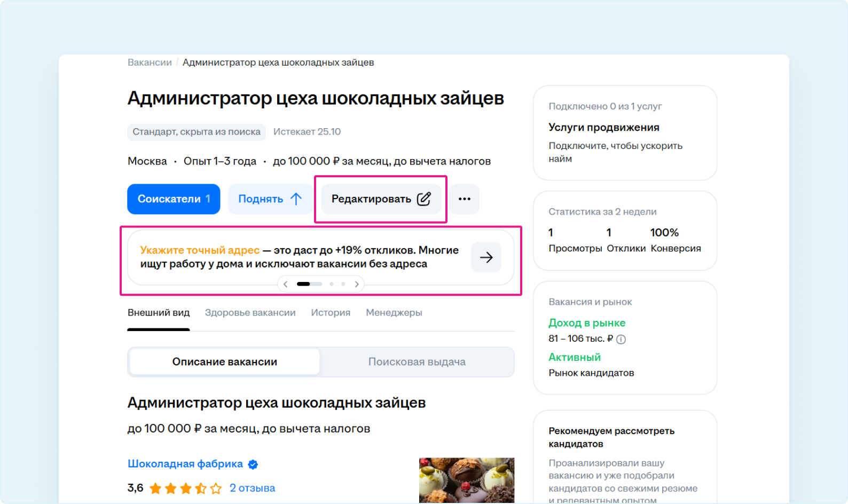848x504 pixels.
Task: Click the Вакансии breadcrumb link
Action: 150,62
